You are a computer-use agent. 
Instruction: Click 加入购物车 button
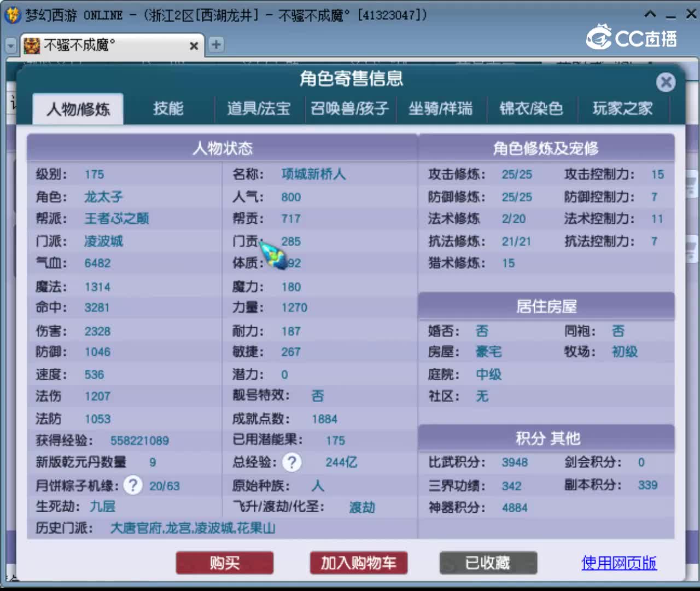click(x=359, y=563)
